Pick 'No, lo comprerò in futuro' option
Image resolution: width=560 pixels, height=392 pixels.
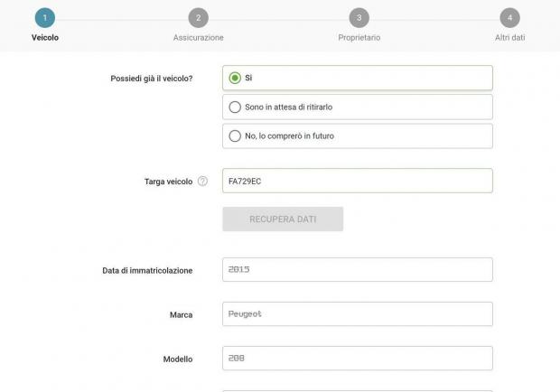pyautogui.click(x=235, y=136)
